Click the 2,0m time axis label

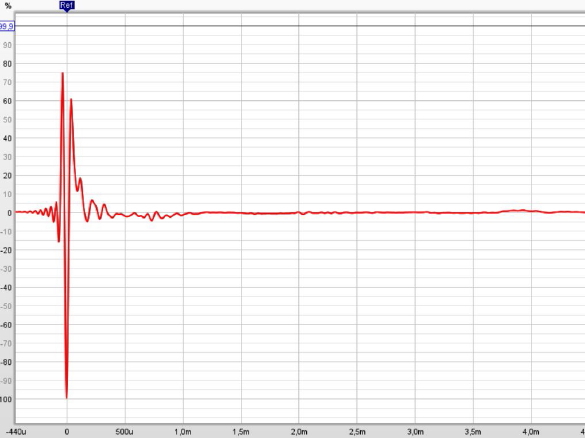click(x=299, y=432)
